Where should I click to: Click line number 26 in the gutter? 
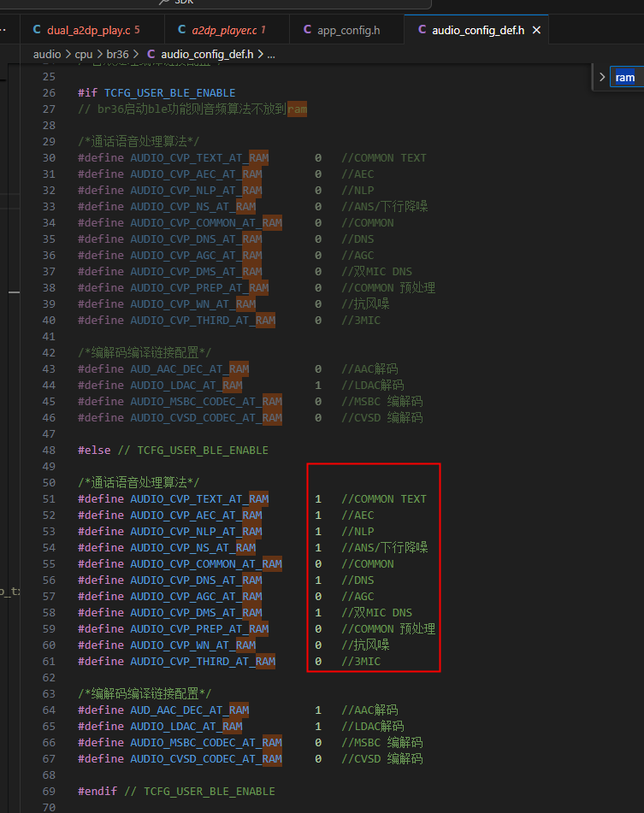click(x=49, y=93)
